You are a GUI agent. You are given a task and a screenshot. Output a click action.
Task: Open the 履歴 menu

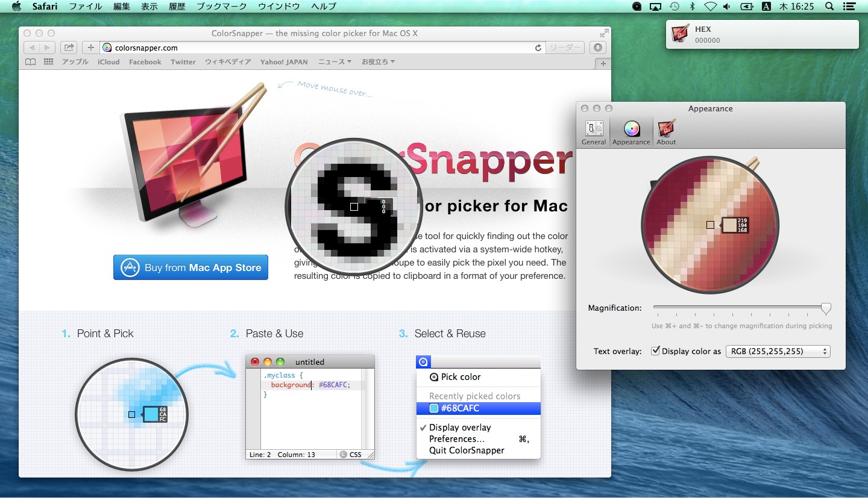(x=177, y=6)
